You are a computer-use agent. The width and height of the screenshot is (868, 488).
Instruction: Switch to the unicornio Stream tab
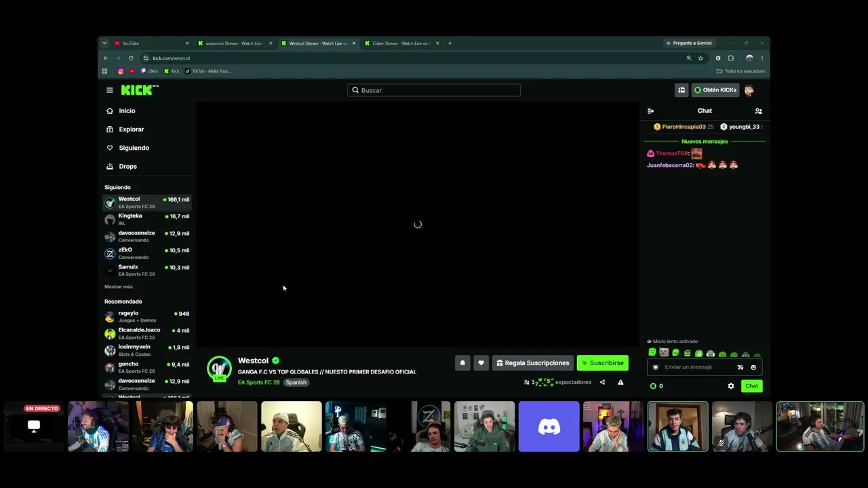235,43
